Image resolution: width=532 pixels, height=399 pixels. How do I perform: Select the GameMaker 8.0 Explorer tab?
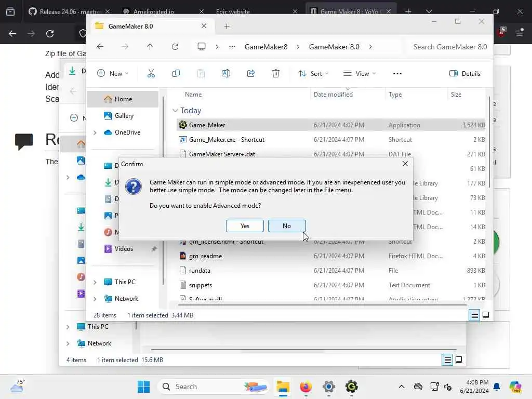click(x=151, y=26)
